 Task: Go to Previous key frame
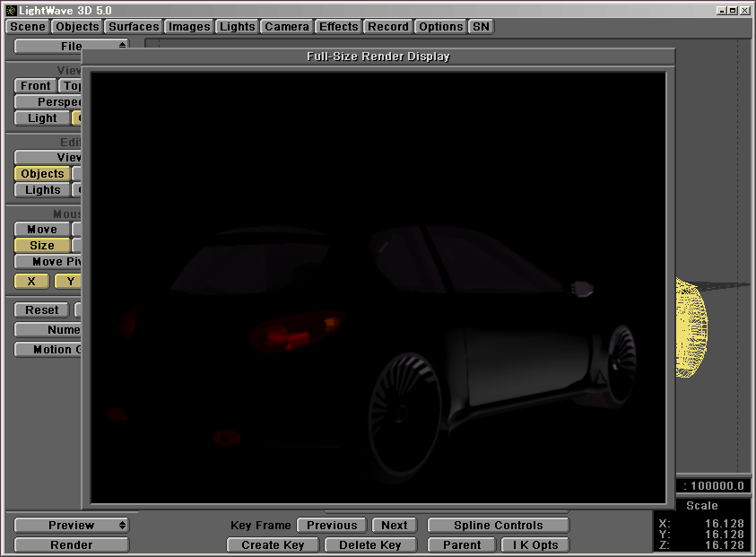click(x=332, y=526)
